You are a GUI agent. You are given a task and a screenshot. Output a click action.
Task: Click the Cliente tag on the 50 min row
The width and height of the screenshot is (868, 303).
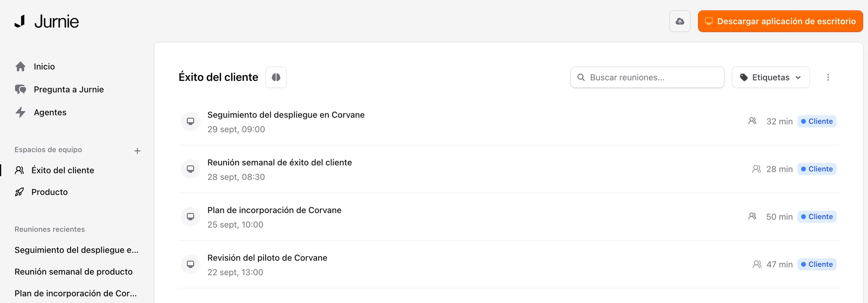click(817, 217)
